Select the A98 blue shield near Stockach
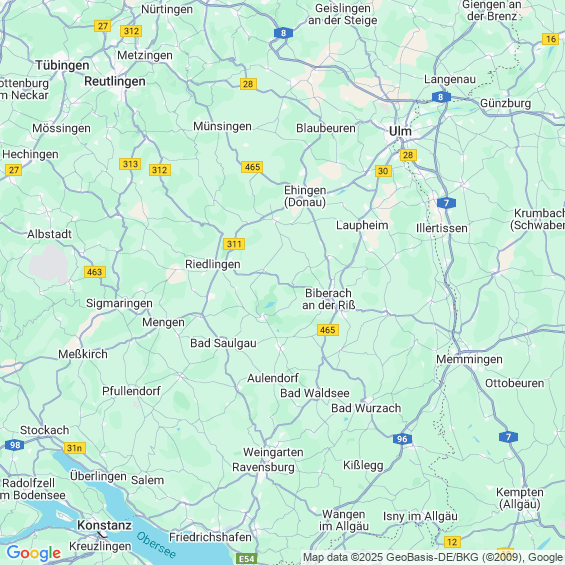The image size is (565, 565). point(15,445)
